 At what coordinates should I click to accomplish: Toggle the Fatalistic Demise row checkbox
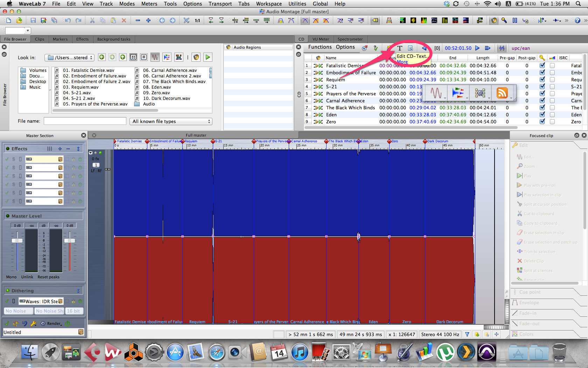(542, 66)
